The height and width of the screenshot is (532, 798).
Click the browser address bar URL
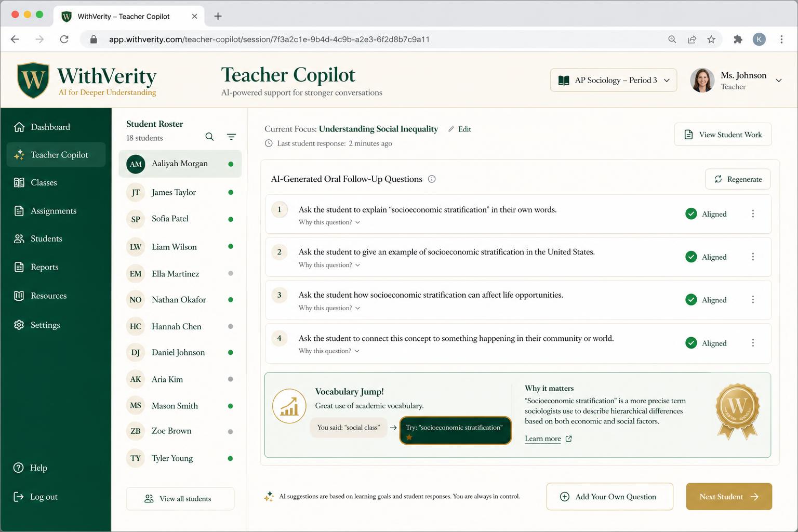[269, 39]
